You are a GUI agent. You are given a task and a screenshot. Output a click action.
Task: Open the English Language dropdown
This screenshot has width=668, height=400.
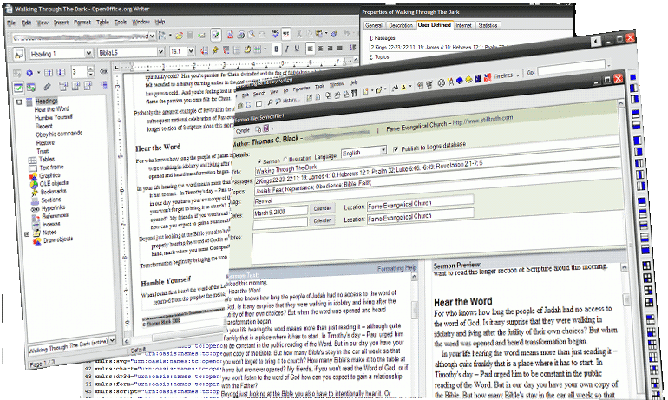pos(383,150)
